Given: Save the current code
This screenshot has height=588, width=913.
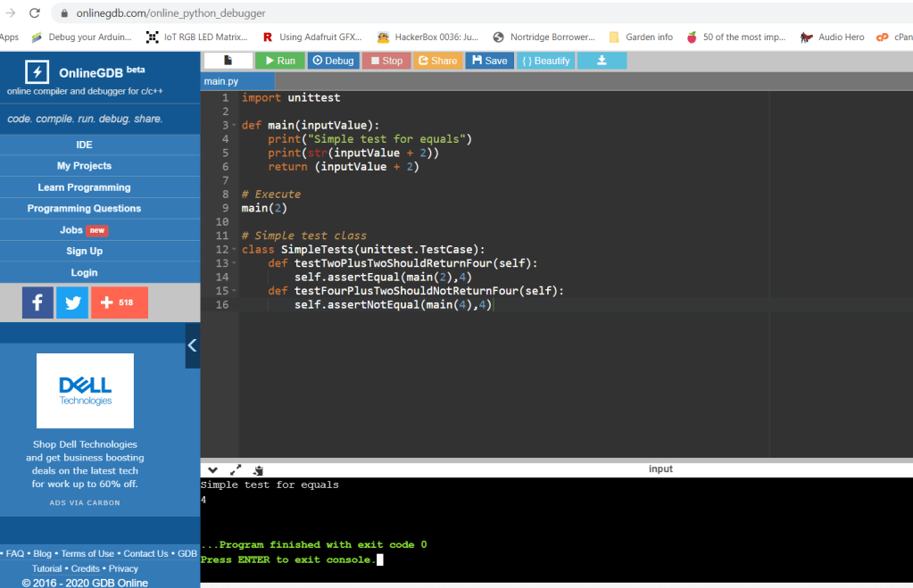Looking at the screenshot, I should (489, 61).
